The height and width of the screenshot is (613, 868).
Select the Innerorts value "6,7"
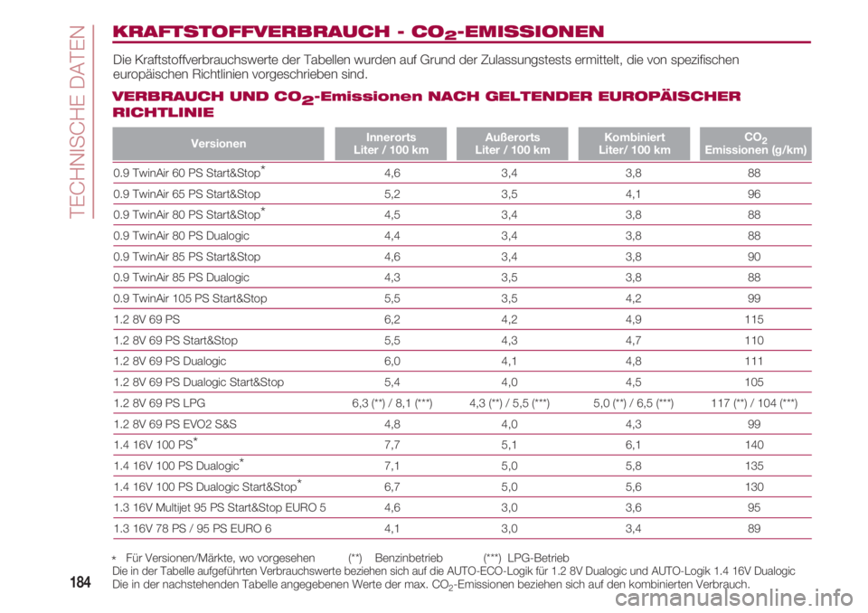coord(392,487)
